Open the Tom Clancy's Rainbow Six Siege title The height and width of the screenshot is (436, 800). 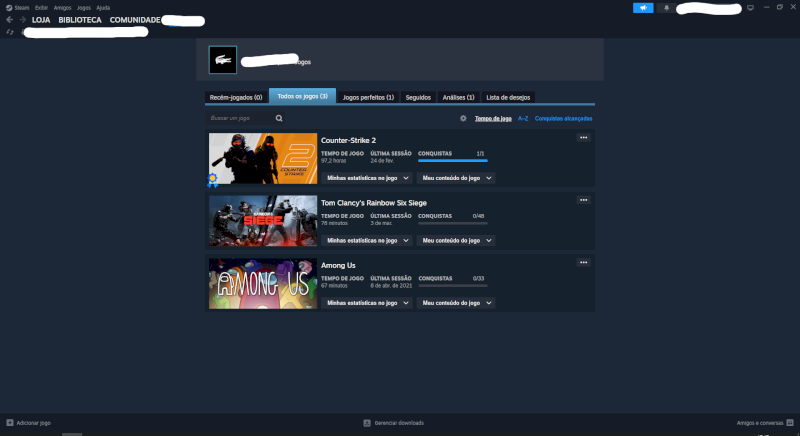[x=374, y=203]
